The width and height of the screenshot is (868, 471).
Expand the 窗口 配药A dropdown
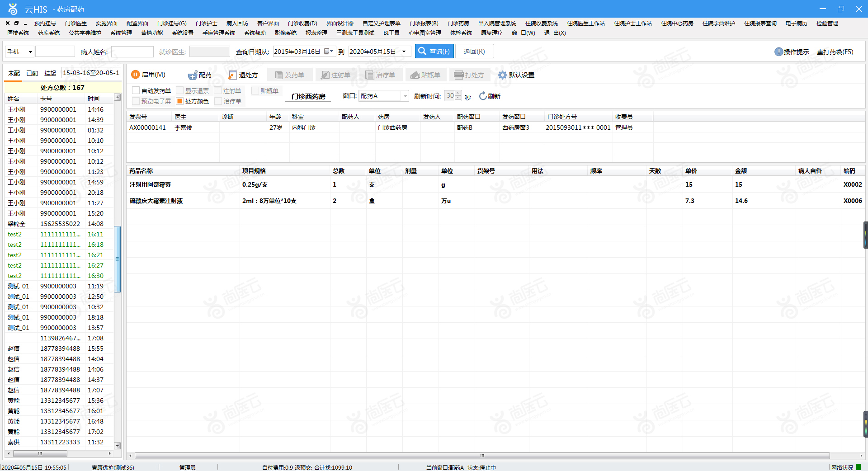click(x=405, y=96)
